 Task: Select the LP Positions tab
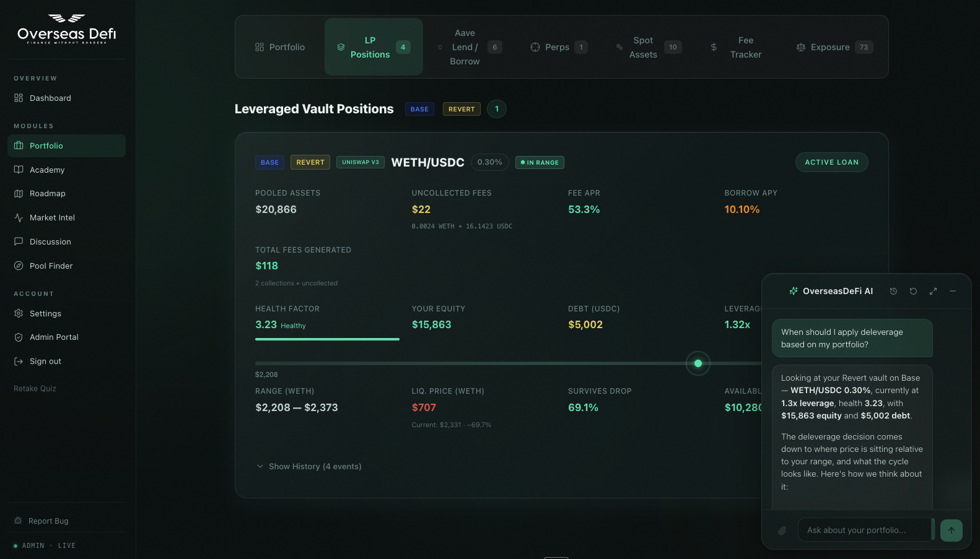374,47
